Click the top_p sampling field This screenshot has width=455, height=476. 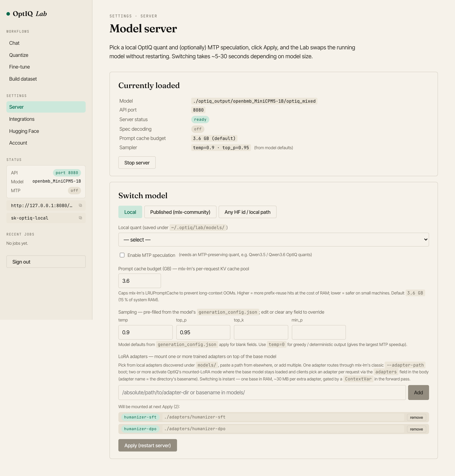pyautogui.click(x=203, y=332)
